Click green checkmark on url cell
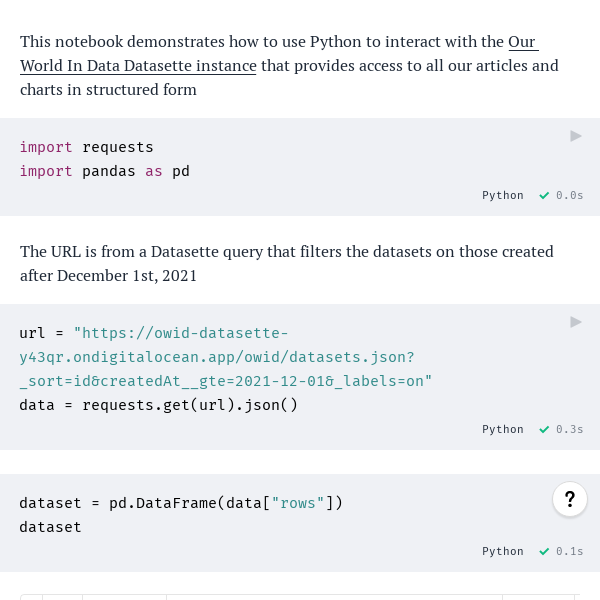The height and width of the screenshot is (600, 600). pyautogui.click(x=544, y=430)
